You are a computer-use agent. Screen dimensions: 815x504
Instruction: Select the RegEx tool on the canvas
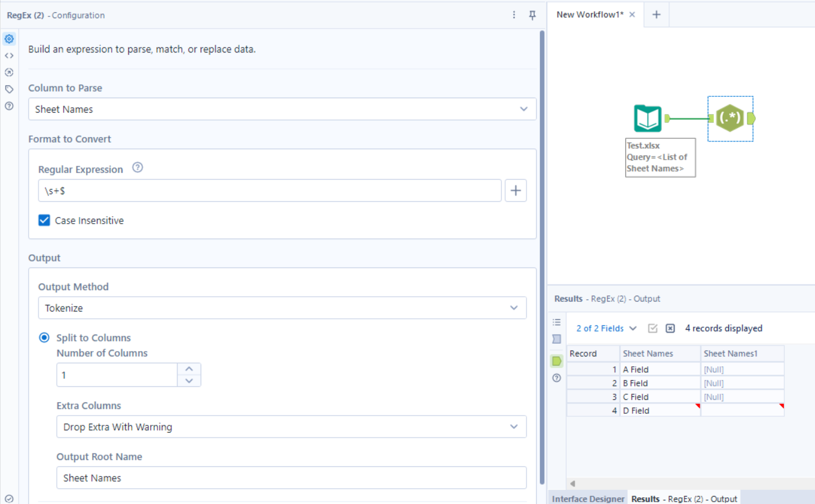point(730,118)
